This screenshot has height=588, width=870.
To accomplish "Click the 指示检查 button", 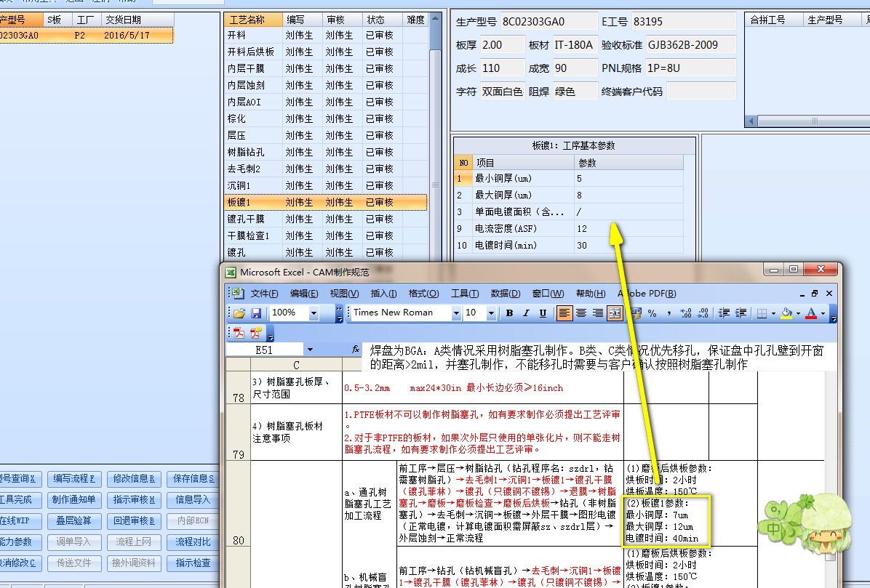I will coord(193,563).
